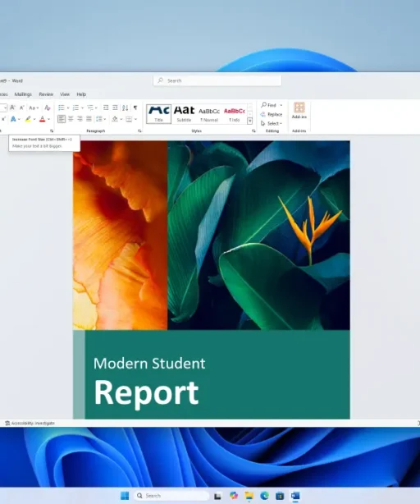The image size is (420, 504).
Task: Open Microsoft Store from the taskbar
Action: click(x=280, y=496)
